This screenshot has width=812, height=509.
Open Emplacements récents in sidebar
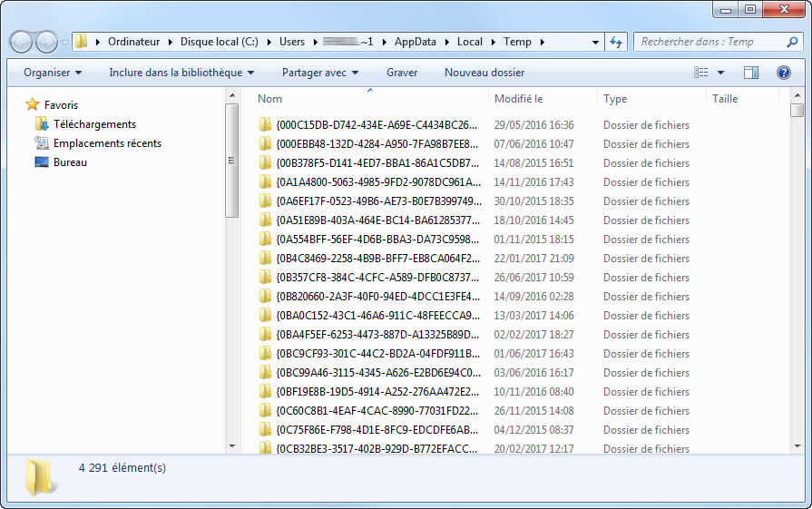[x=106, y=143]
